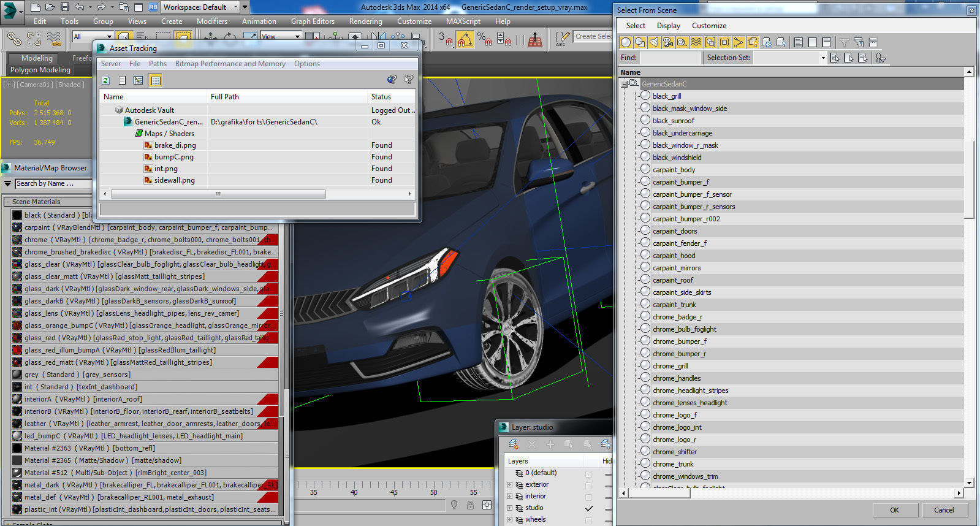The height and width of the screenshot is (526, 980).
Task: Click the New Scene icon in the quick access toolbar
Action: pyautogui.click(x=36, y=7)
